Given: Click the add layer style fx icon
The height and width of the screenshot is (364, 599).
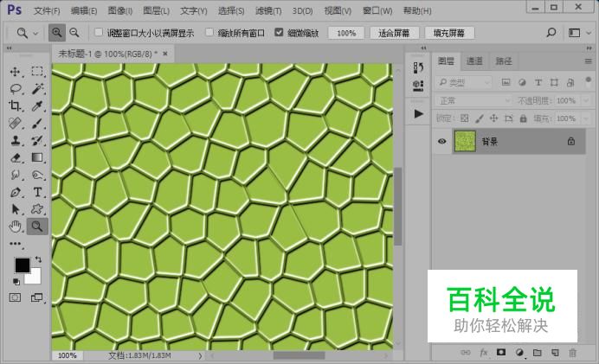Looking at the screenshot, I should click(484, 353).
